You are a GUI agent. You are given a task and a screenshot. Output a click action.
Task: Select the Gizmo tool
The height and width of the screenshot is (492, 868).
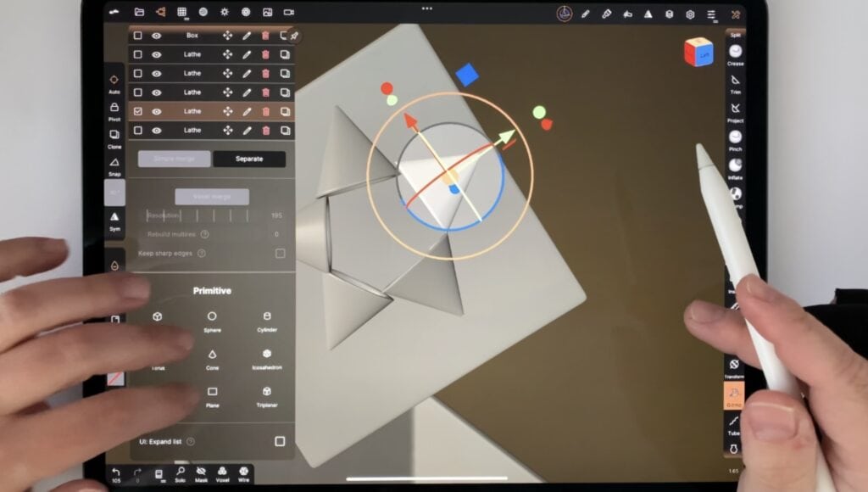(734, 395)
